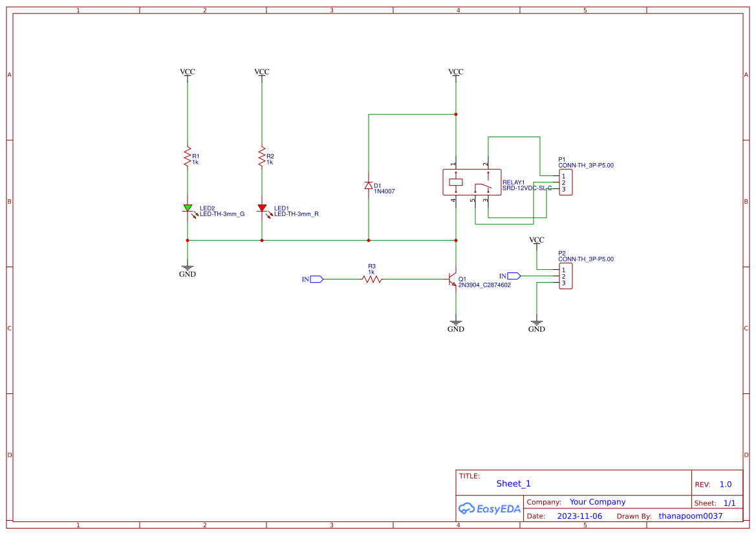Select connector P2 near the GND symbol
This screenshot has width=756, height=535.
pyautogui.click(x=565, y=277)
